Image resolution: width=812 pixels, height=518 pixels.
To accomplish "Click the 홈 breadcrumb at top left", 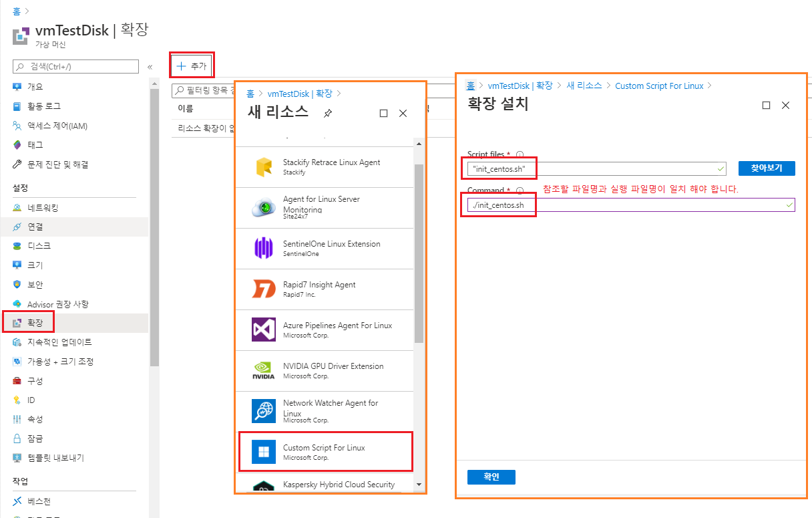I will [x=16, y=12].
